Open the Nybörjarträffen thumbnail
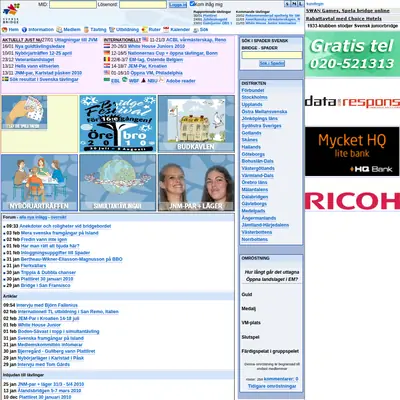 click(39, 183)
